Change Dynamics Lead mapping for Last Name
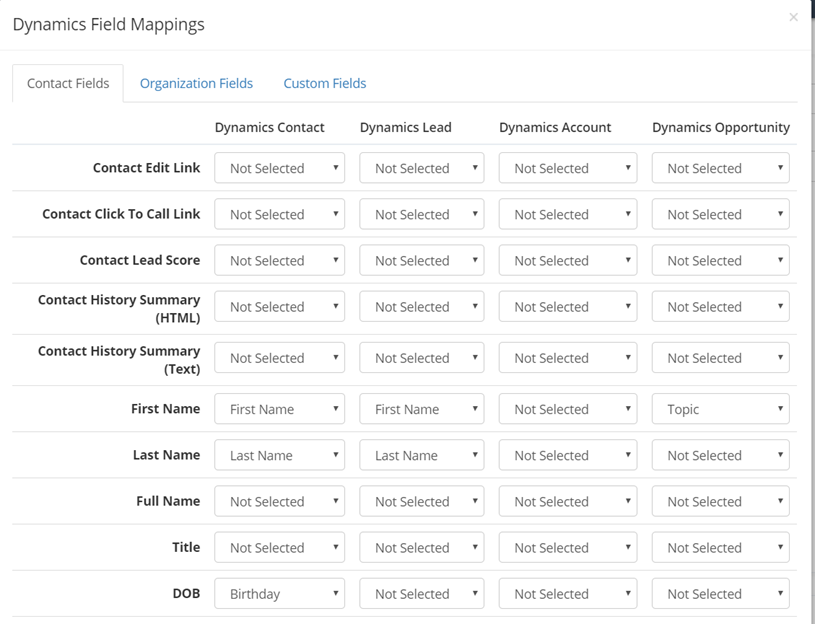 (x=422, y=455)
